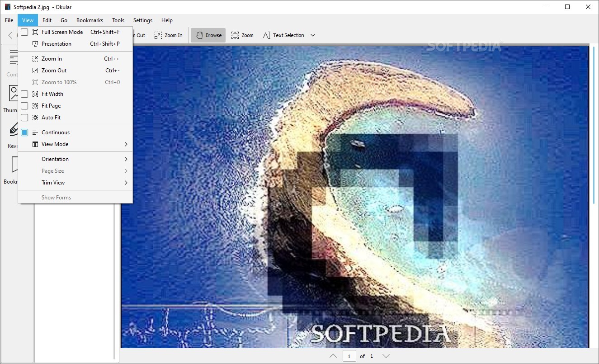Close the Okular window
This screenshot has height=364, width=599.
tap(588, 7)
